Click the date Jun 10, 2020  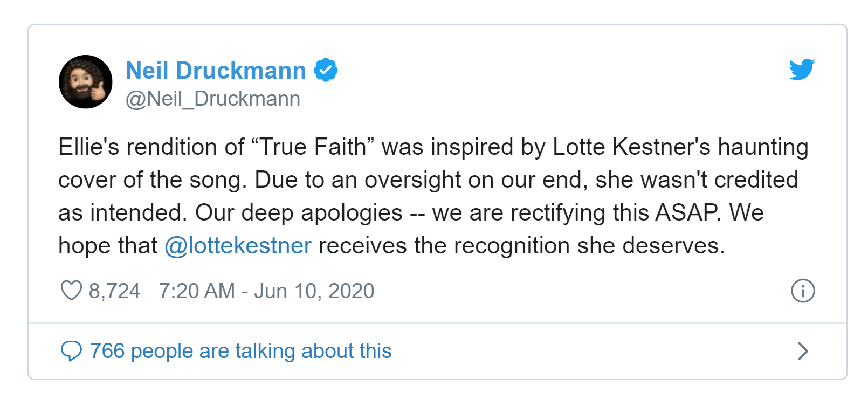(314, 291)
